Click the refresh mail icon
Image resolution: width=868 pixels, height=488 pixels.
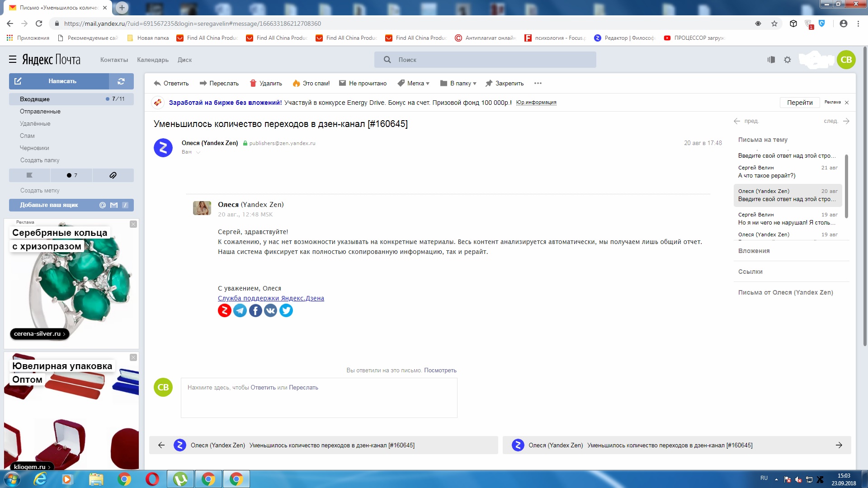coord(121,81)
